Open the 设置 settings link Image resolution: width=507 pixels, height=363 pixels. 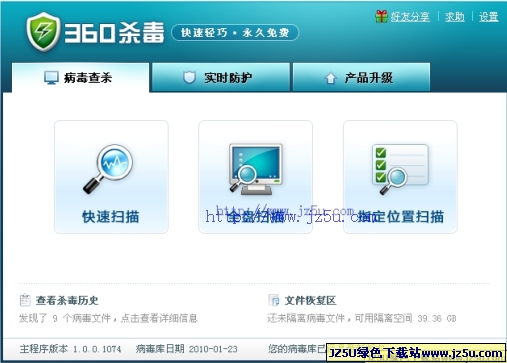pos(489,17)
